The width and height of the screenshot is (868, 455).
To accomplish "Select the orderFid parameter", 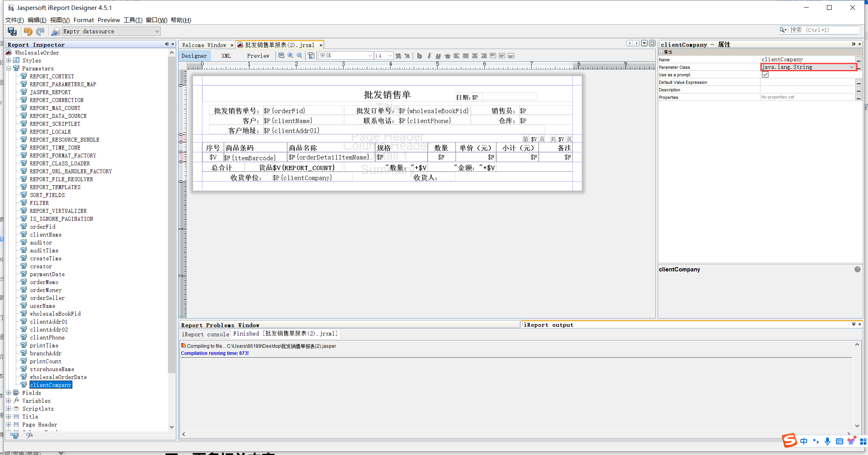I will click(x=43, y=227).
